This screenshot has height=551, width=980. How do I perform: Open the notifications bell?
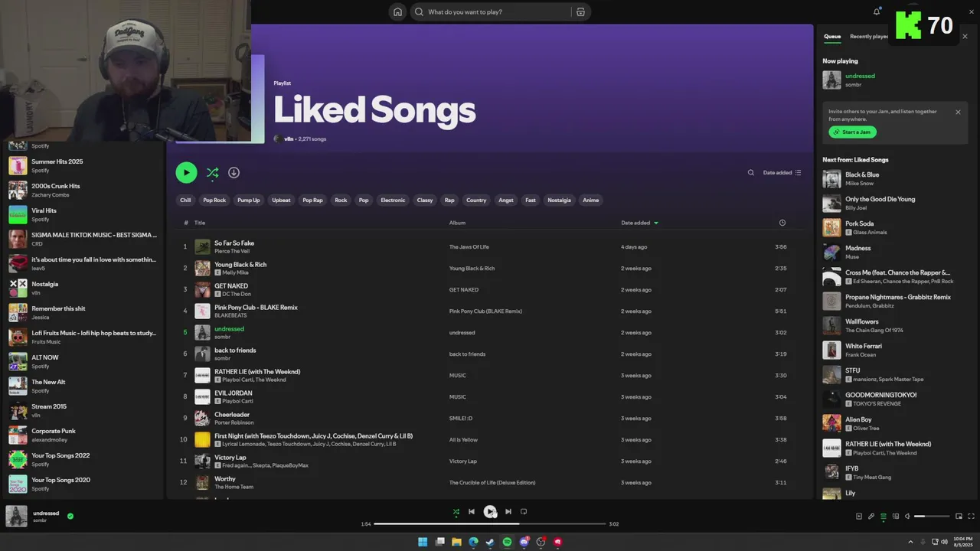877,11
